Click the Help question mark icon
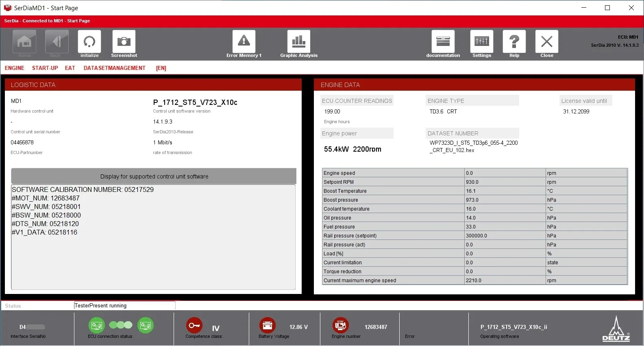The width and height of the screenshot is (644, 346). click(x=514, y=41)
